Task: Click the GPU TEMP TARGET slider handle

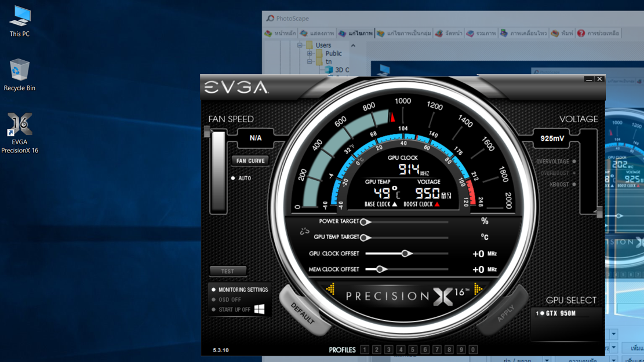Action: (364, 237)
